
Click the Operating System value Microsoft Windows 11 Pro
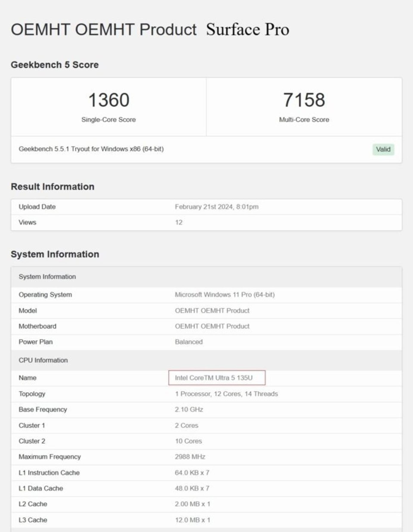[225, 295]
